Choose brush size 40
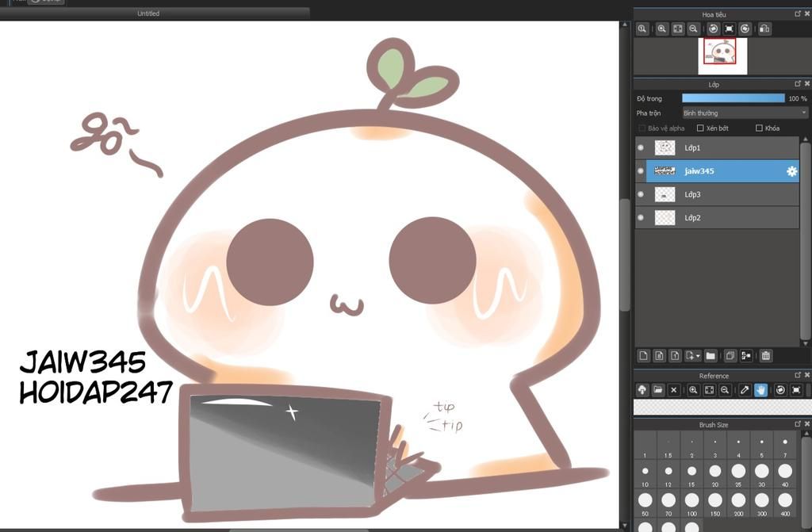The height and width of the screenshot is (532, 812). pos(785,474)
